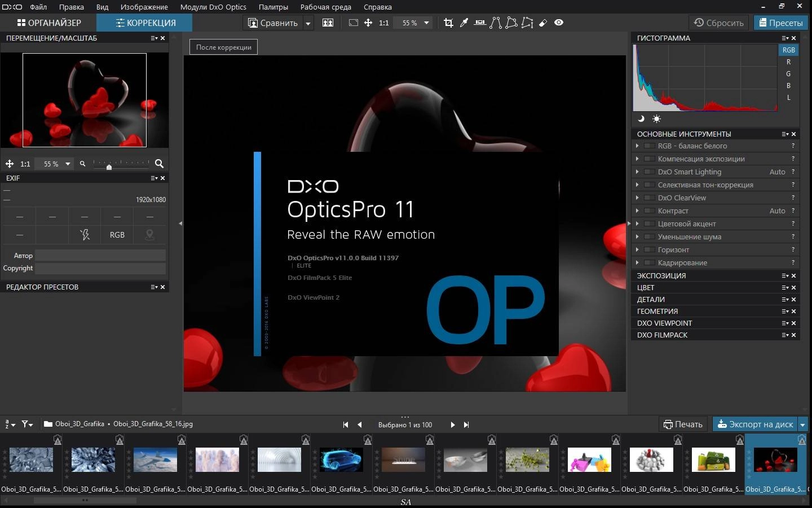Click the Сбросить reset button
This screenshot has height=508, width=812.
point(719,23)
